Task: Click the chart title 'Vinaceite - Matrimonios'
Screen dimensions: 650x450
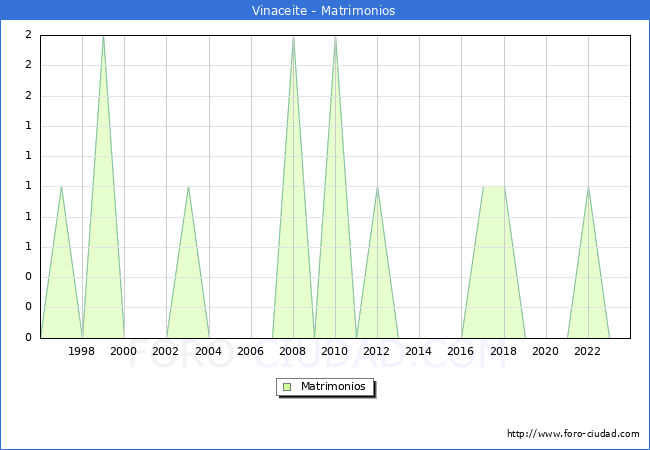Action: 323,10
